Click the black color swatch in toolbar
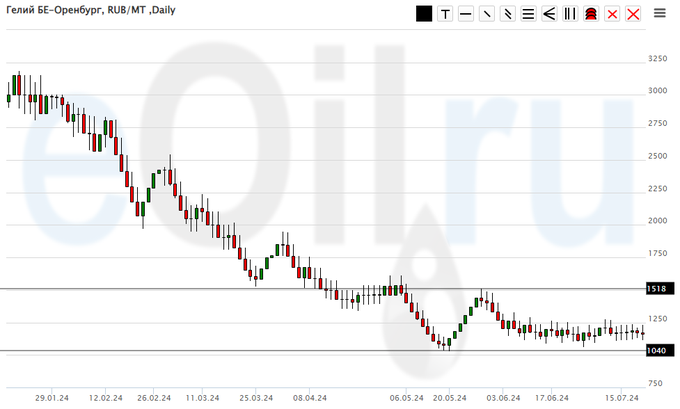Image resolution: width=680 pixels, height=409 pixels. (424, 13)
